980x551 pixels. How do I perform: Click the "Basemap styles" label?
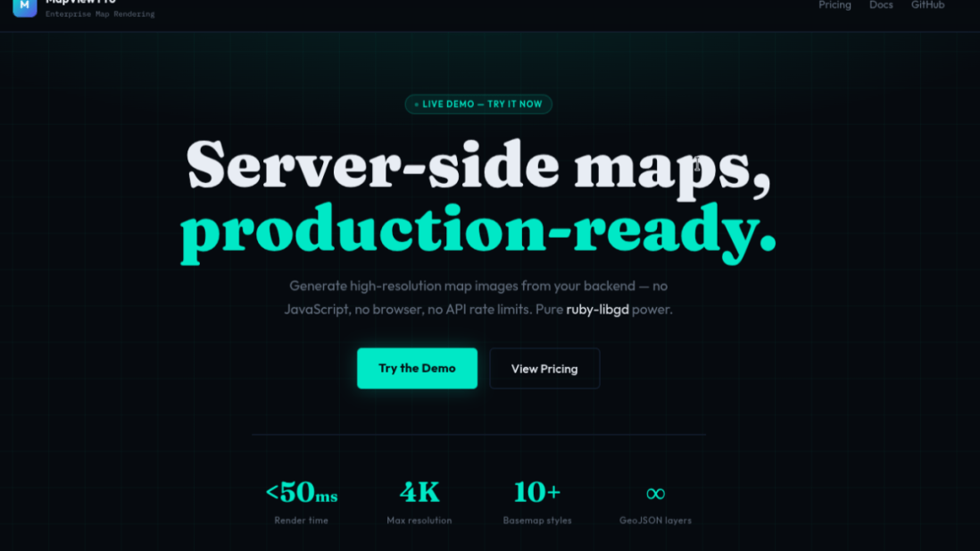[x=537, y=521]
